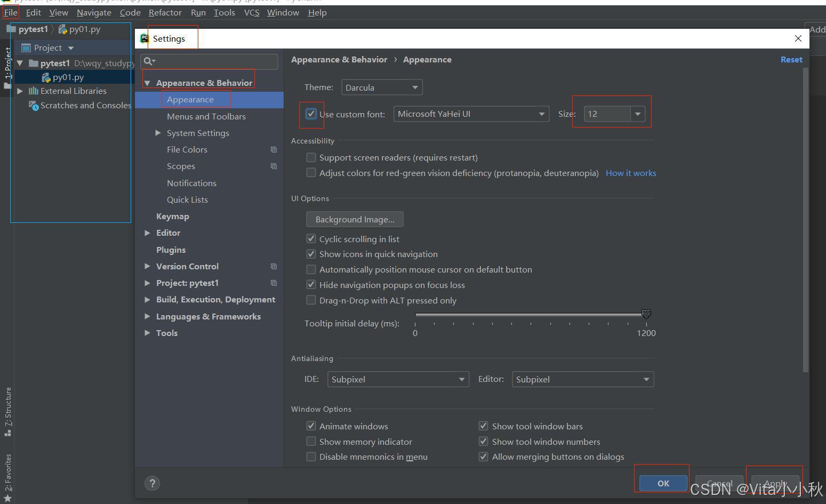826x504 pixels.
Task: Open the Edit menu
Action: 33,12
